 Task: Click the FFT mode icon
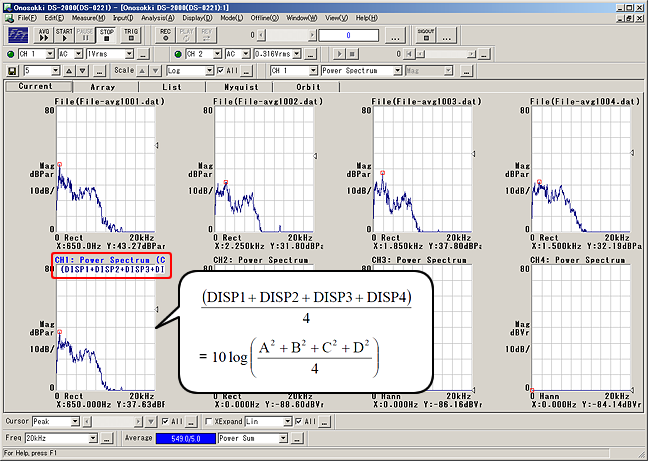click(18, 36)
